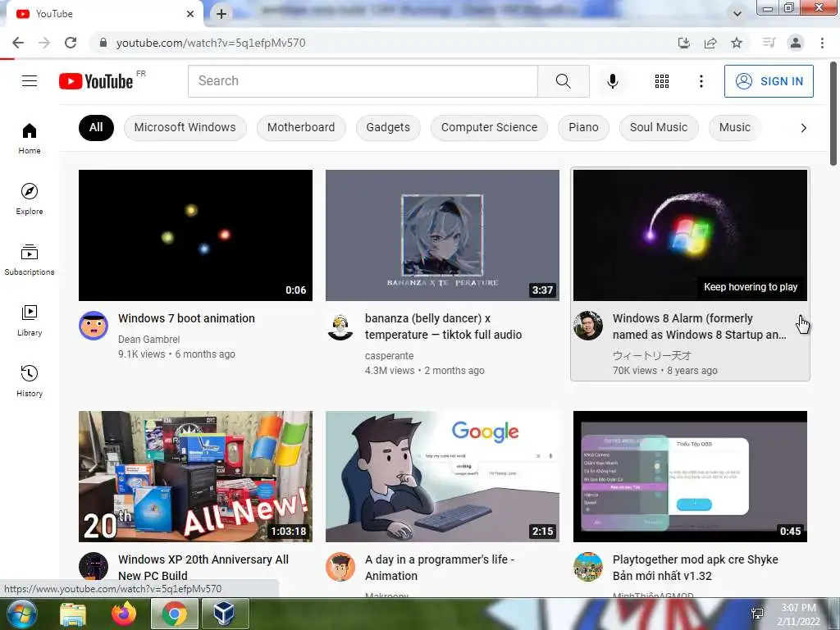Open the Dean Gambrel channel name
Screen dimensions: 840x630
(149, 339)
